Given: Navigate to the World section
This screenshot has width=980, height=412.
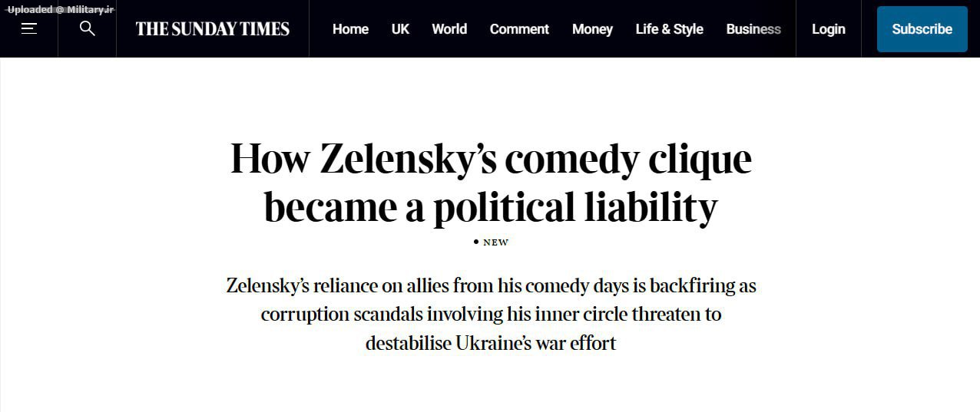Looking at the screenshot, I should (449, 29).
